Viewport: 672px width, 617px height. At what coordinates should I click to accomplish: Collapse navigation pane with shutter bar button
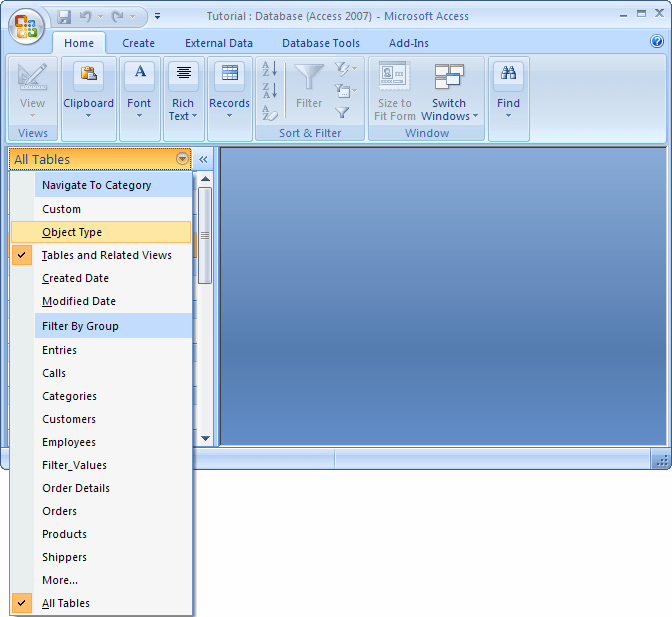[203, 159]
